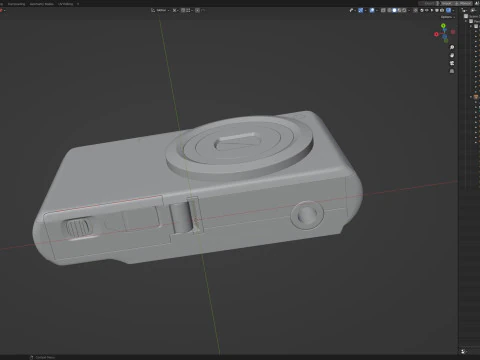Click the red X axis on navigation gizmo
Screen dimensions: 480x360
tap(436, 34)
